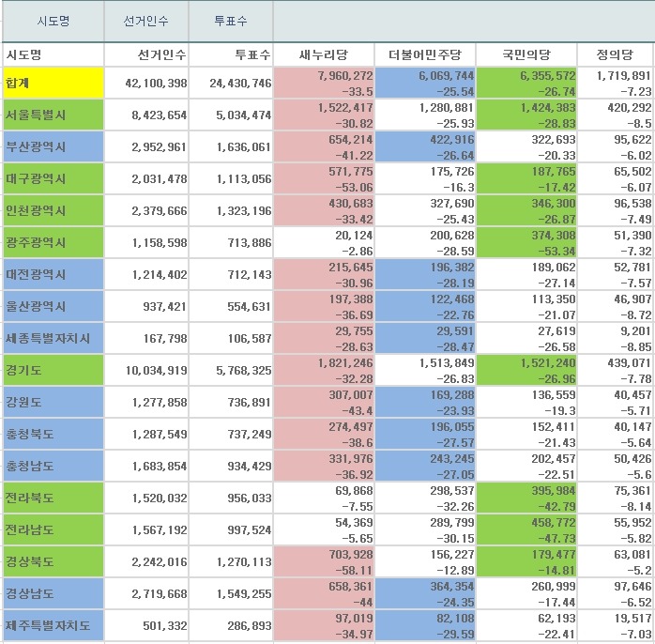This screenshot has width=655, height=644.
Task: Select the 제주특별자치도 row label
Action: pyautogui.click(x=53, y=625)
